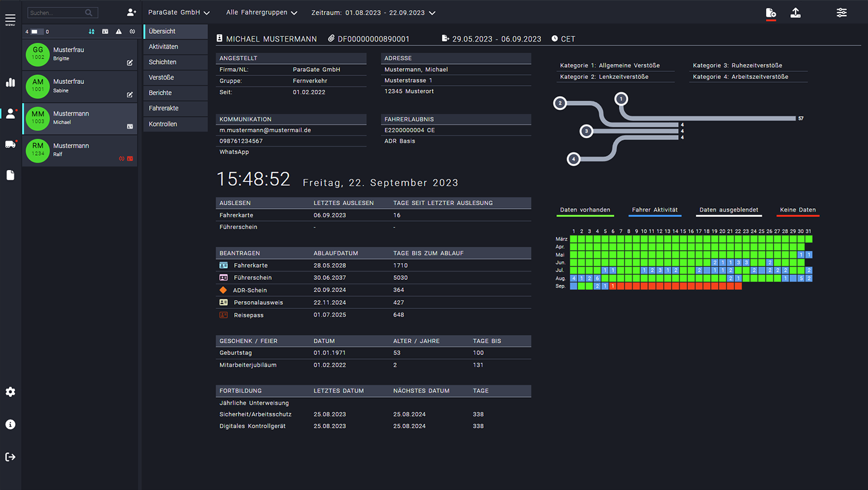This screenshot has width=868, height=490.
Task: Toggle the driver list sort order
Action: click(92, 32)
